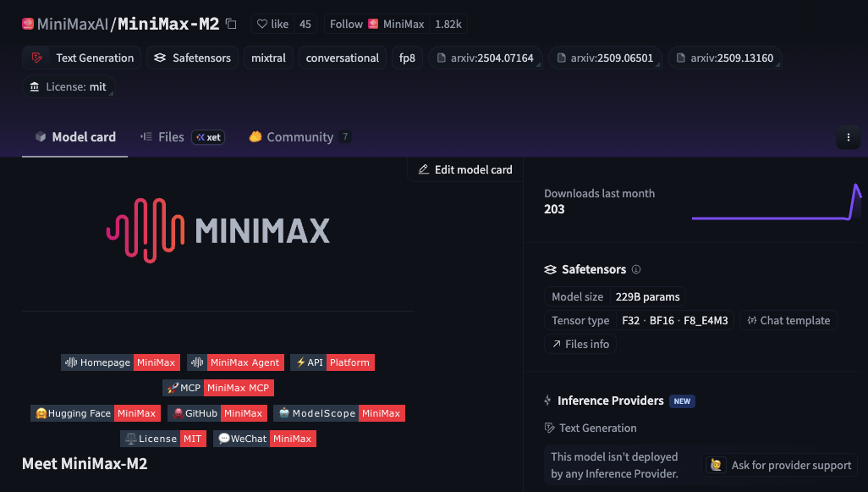Image resolution: width=868 pixels, height=492 pixels.
Task: Click the License: mit tag
Action: click(68, 87)
